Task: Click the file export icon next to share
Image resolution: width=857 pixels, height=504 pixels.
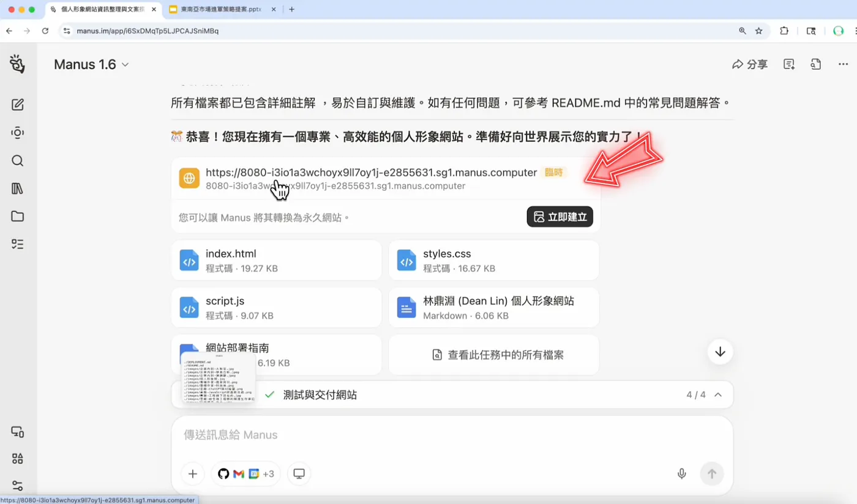Action: pyautogui.click(x=815, y=64)
